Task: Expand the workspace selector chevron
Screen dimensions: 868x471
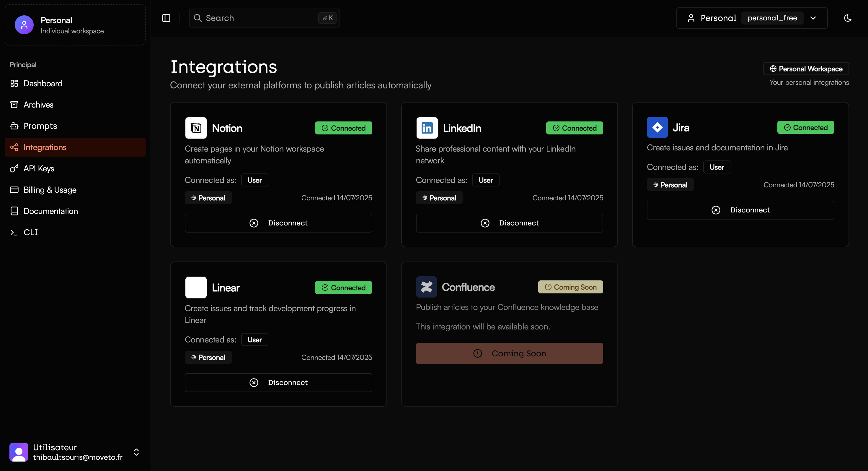Action: 813,18
